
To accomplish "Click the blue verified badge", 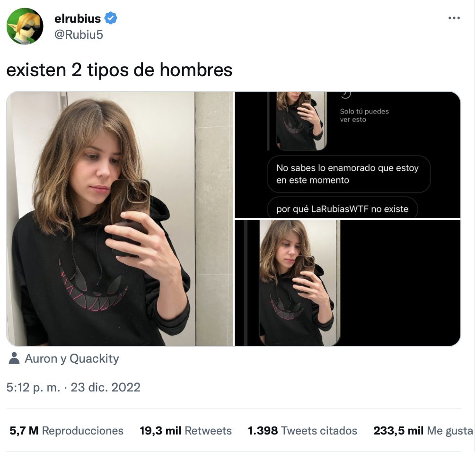I will point(111,18).
